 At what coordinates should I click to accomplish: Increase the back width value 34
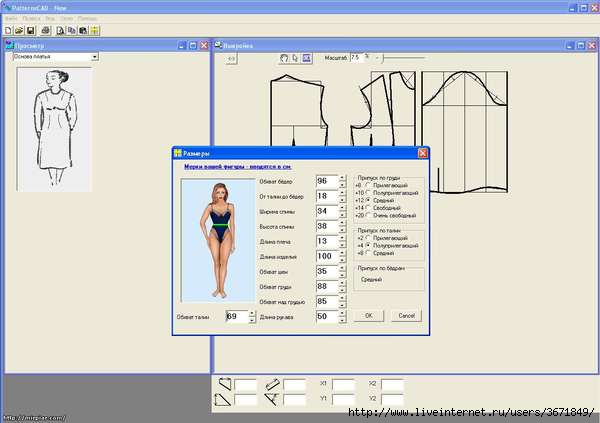coord(342,208)
